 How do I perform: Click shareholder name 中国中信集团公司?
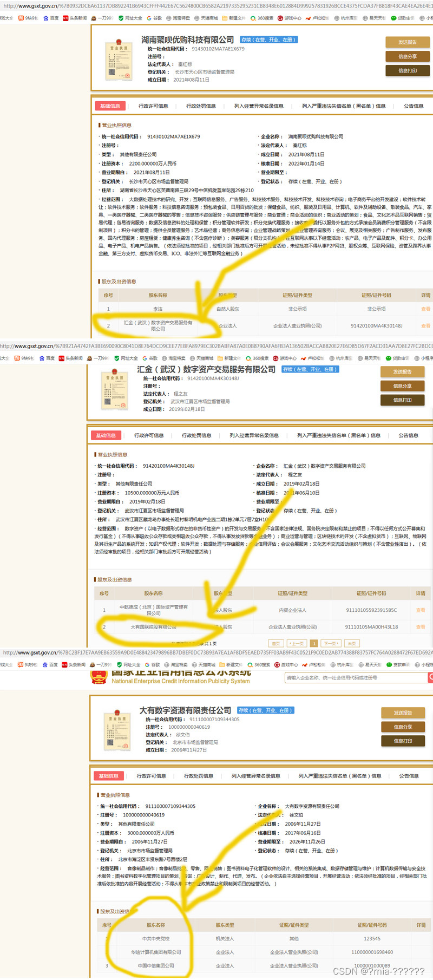pos(156,966)
